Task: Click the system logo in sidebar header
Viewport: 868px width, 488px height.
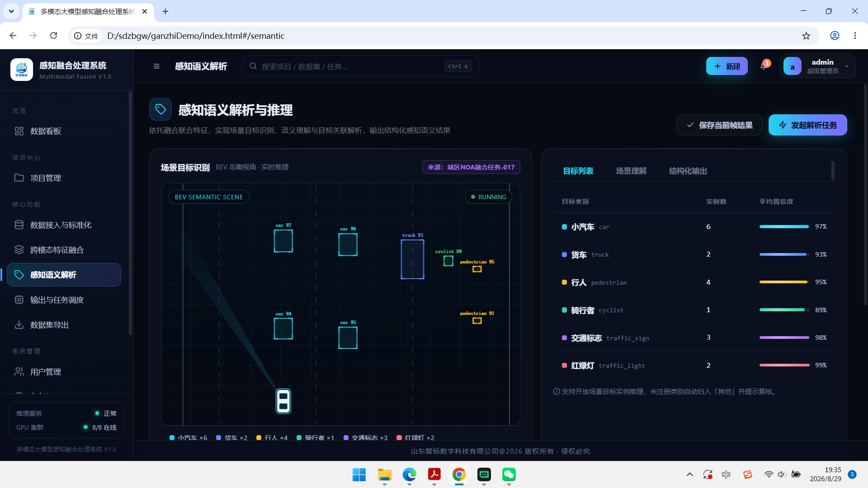Action: [x=22, y=70]
